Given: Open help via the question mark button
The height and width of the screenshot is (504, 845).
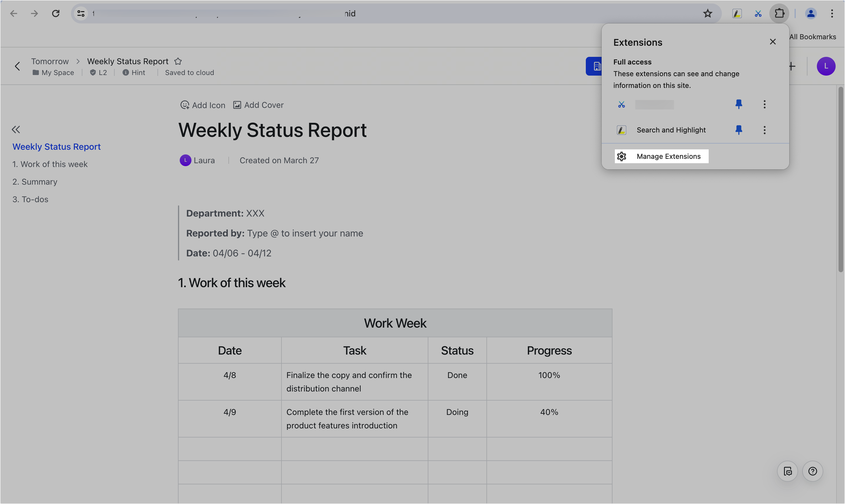Looking at the screenshot, I should [x=813, y=471].
